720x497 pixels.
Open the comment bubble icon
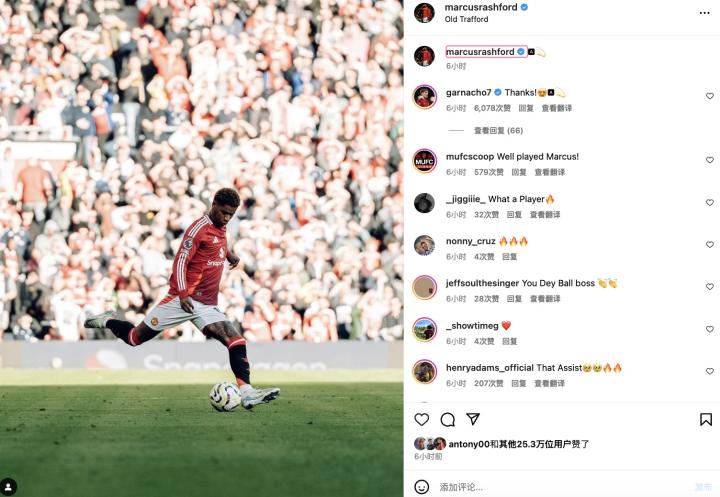pyautogui.click(x=447, y=419)
